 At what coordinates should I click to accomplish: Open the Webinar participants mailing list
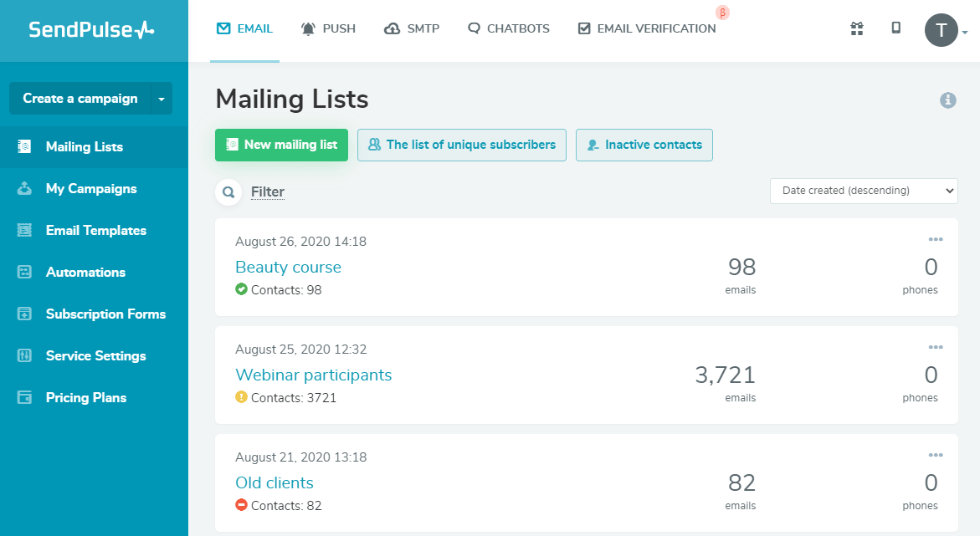(x=313, y=375)
